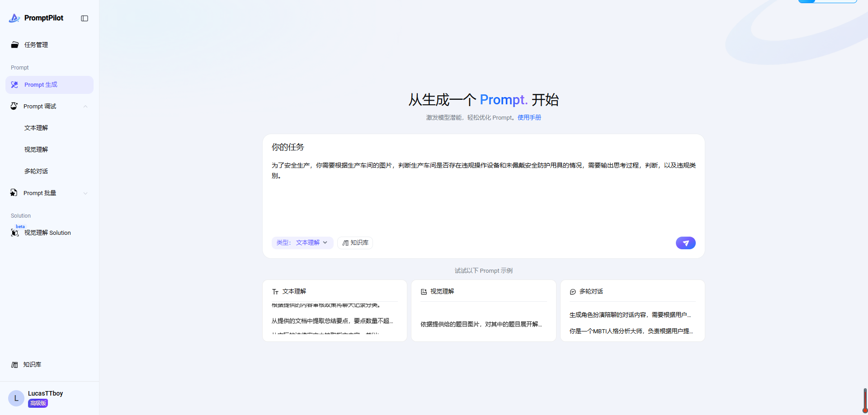Screen dimensions: 868x415
Task: Open 多轮对话 in the sidebar
Action: click(x=36, y=172)
